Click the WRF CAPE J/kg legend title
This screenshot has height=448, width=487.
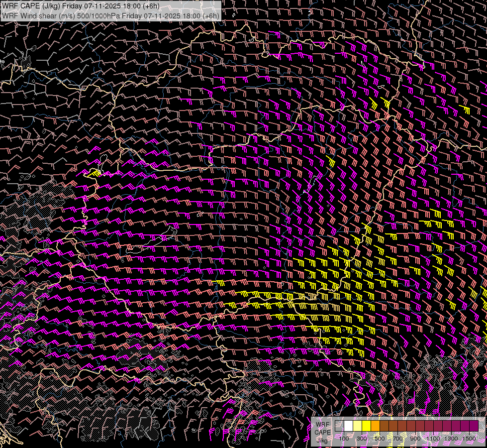tap(322, 432)
